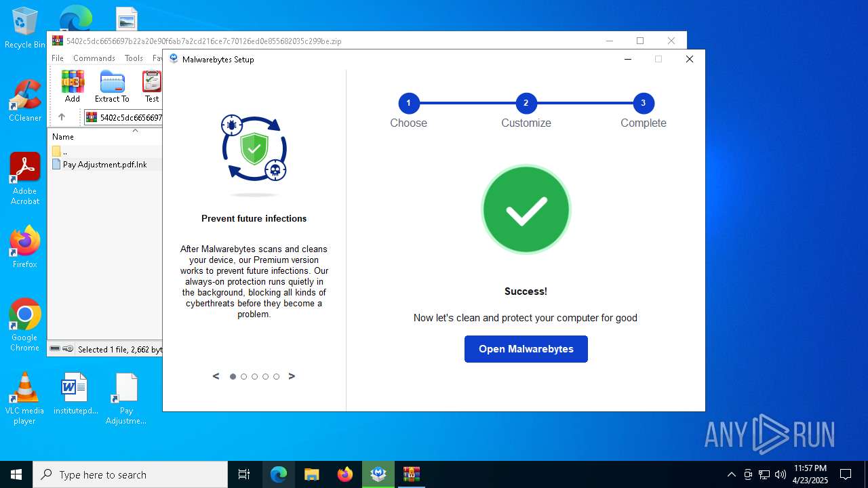Go to next carousel slide arrow
The image size is (868, 488).
pyautogui.click(x=292, y=376)
